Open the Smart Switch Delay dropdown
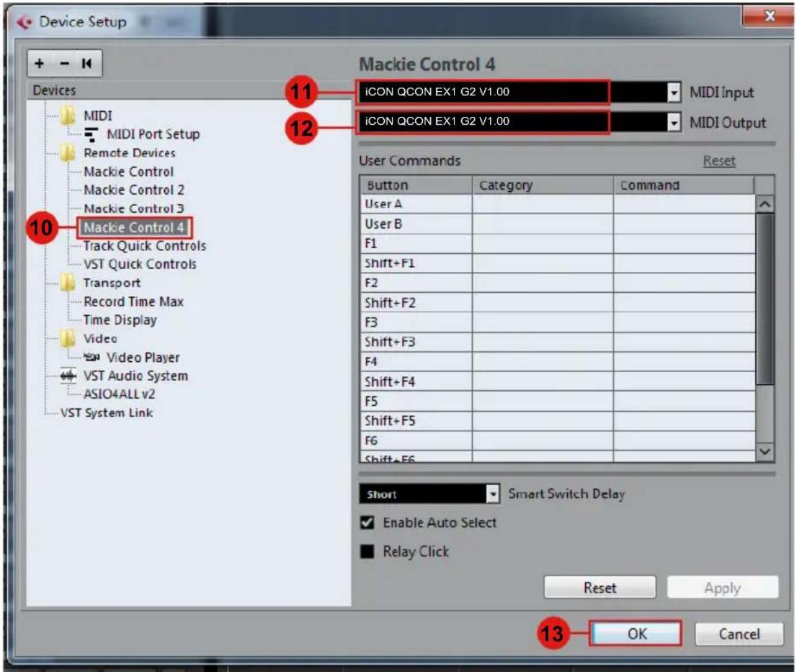 click(493, 494)
